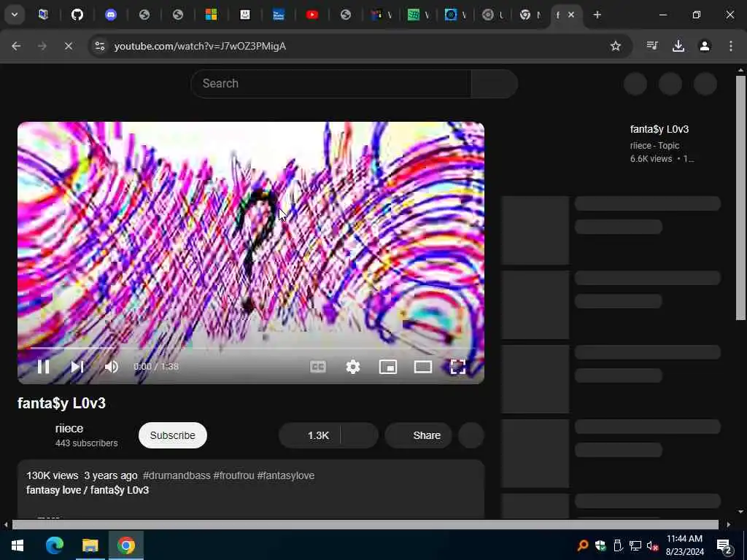Click the address bar URL
Image resolution: width=747 pixels, height=560 pixels.
pyautogui.click(x=200, y=46)
